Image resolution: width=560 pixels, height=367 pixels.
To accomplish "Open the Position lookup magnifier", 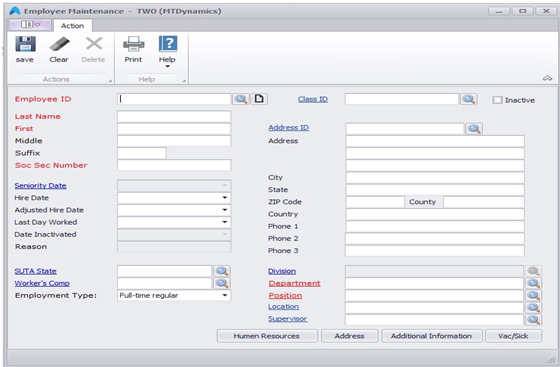I will coord(533,295).
